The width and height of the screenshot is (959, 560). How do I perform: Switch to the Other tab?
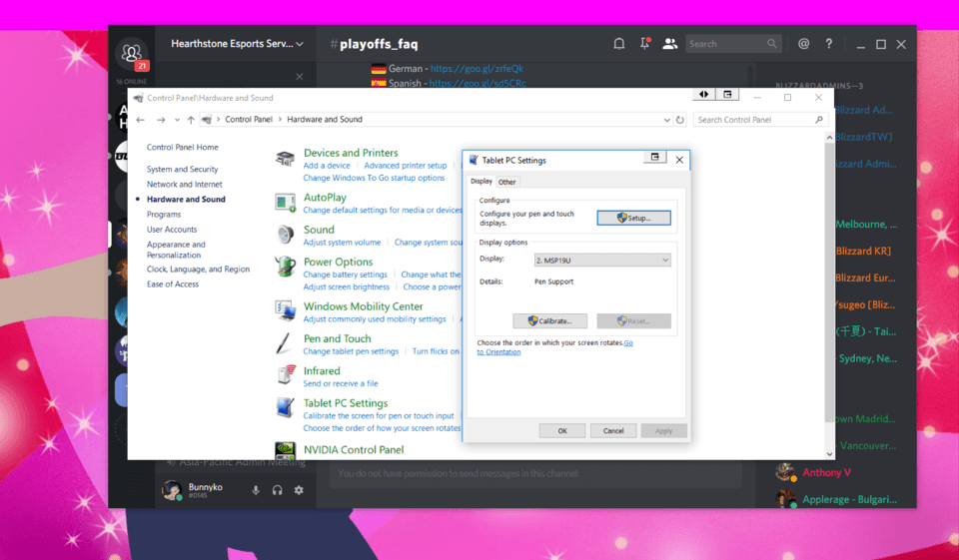pyautogui.click(x=507, y=182)
